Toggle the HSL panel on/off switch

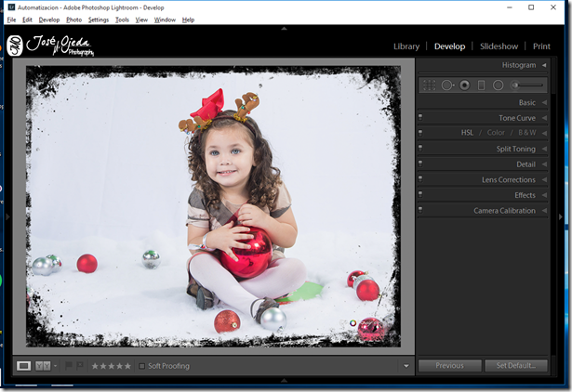pyautogui.click(x=420, y=133)
